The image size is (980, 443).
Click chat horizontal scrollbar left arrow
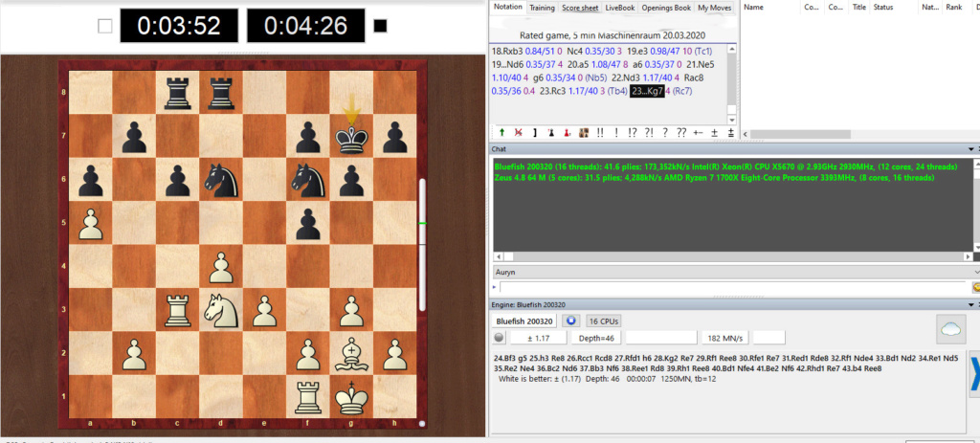coord(499,256)
